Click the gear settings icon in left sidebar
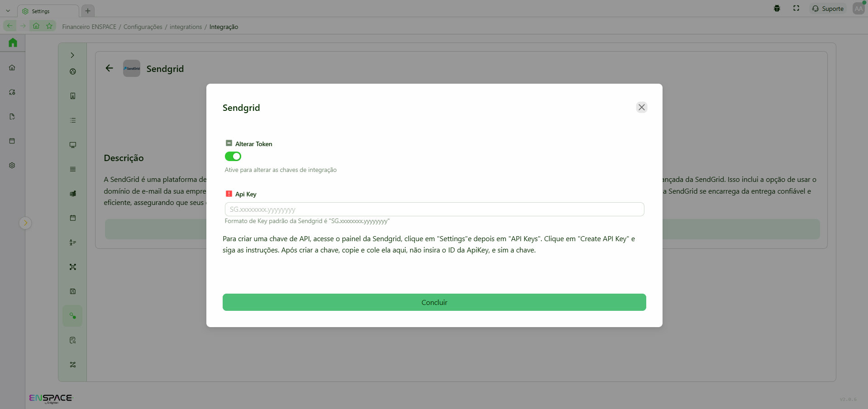Screen dimensions: 868x409 tap(12, 166)
